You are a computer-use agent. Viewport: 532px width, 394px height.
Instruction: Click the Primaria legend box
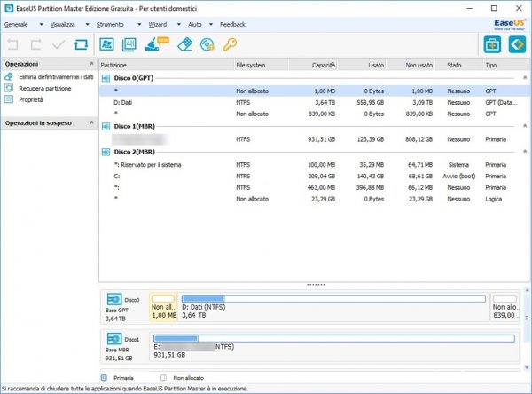[104, 378]
